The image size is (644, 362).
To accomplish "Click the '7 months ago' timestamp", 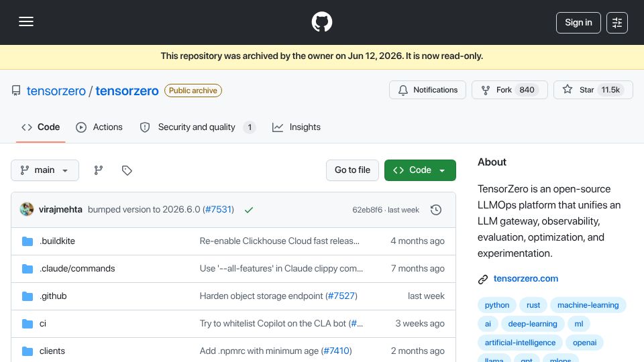I will 417,268.
